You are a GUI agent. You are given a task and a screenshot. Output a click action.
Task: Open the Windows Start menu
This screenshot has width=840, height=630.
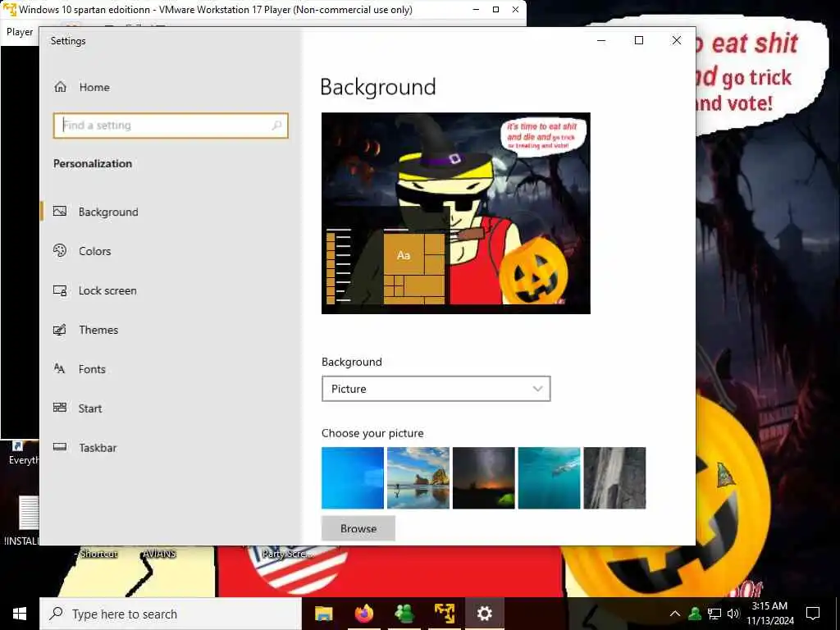(20, 614)
